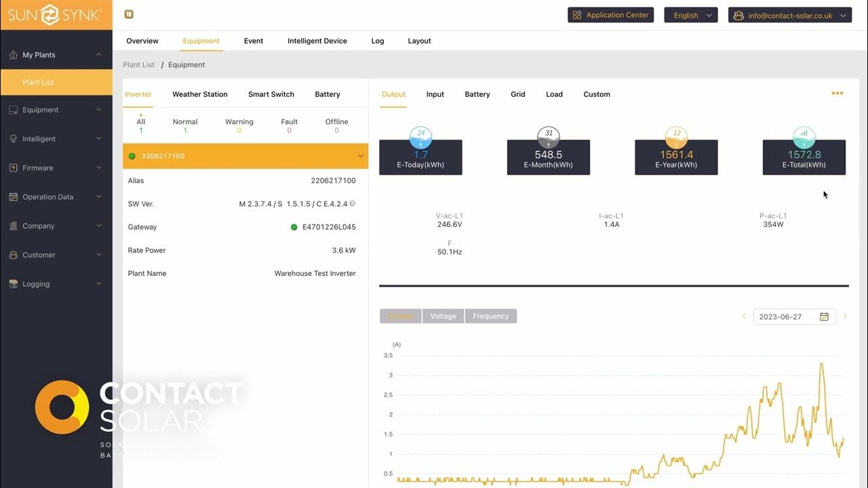
Task: Go to next day arrow
Action: (x=845, y=317)
